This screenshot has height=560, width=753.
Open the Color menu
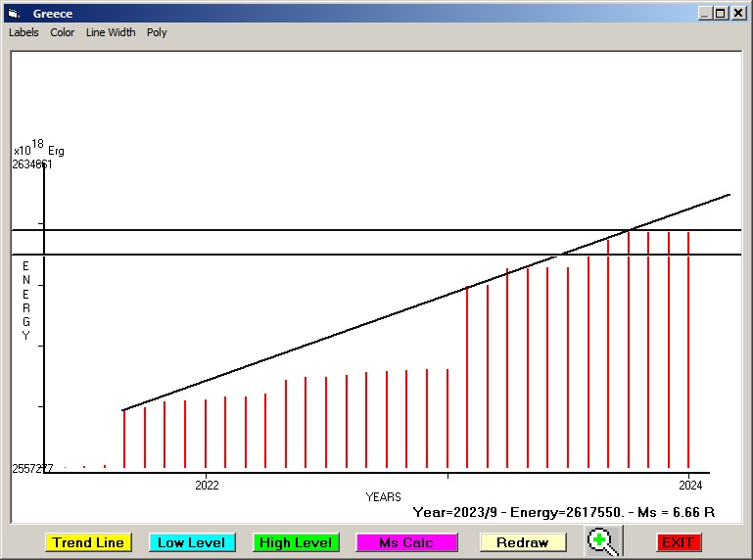[x=63, y=32]
